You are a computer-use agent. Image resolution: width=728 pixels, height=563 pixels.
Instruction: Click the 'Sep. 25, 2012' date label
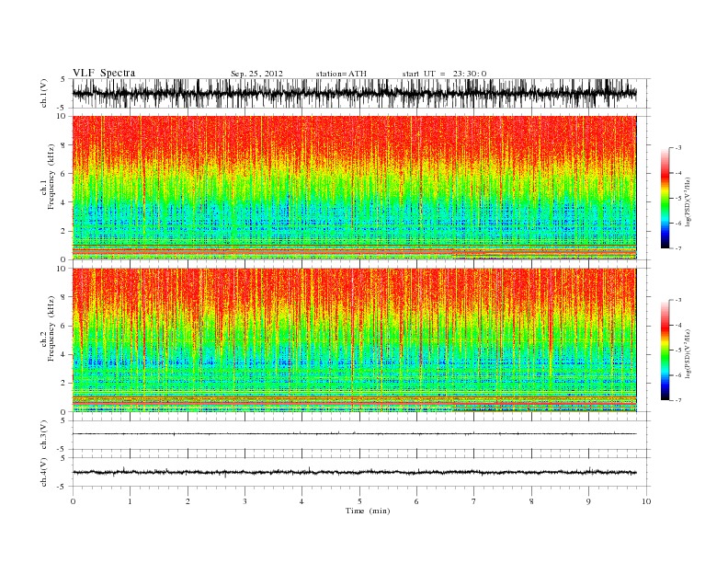[x=256, y=74]
